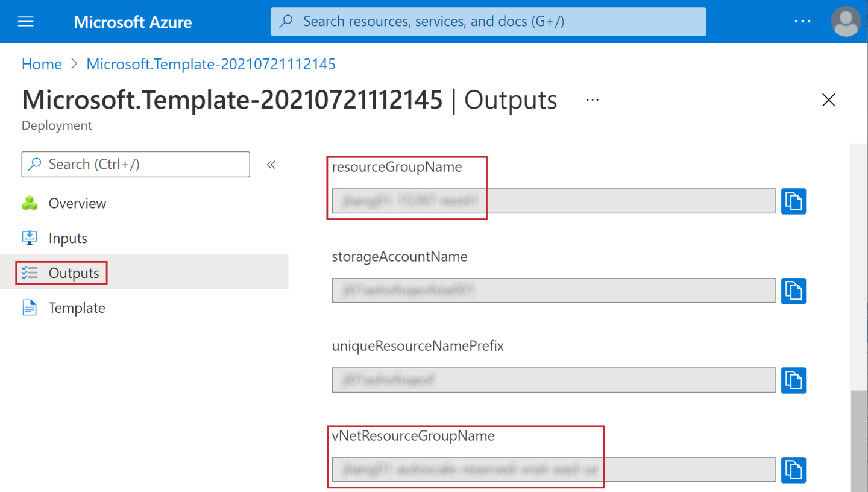
Task: Click the magnifier icon in the top search bar
Action: point(287,22)
